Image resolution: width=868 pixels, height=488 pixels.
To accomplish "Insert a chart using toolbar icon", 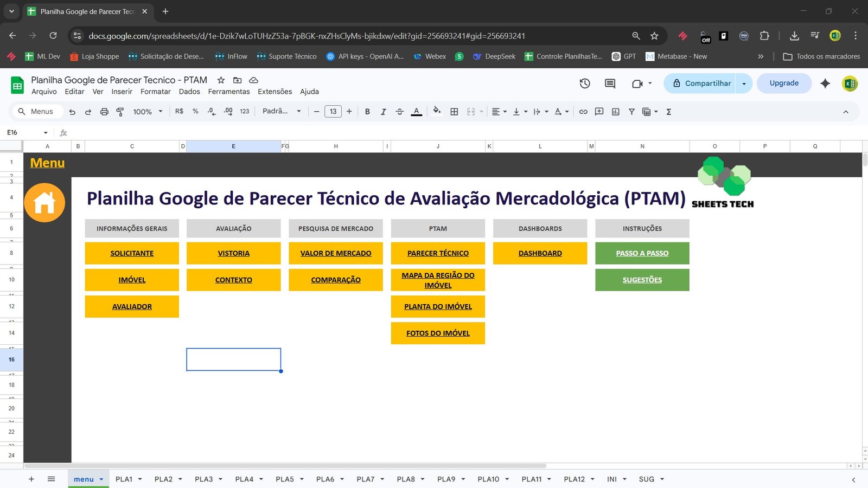I will [x=615, y=111].
